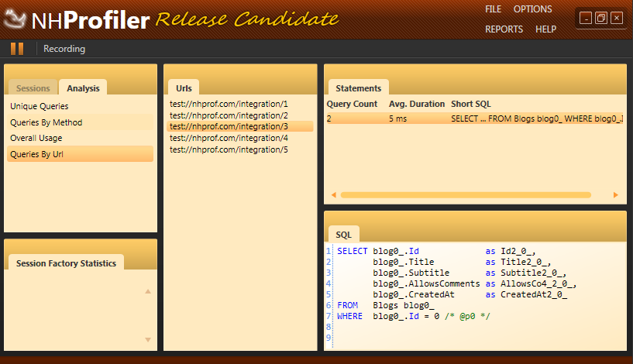Sort by Query Count column header
The image size is (633, 364).
tap(352, 104)
